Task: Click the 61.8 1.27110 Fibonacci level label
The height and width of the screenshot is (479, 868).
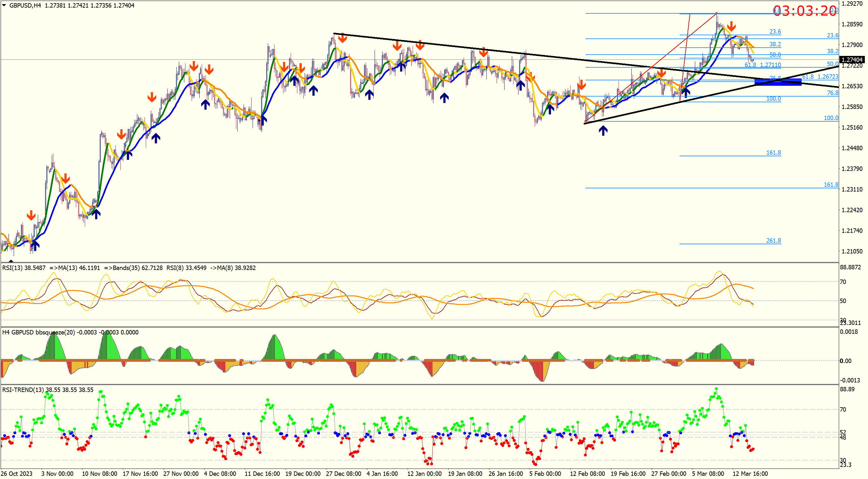Action: 763,65
